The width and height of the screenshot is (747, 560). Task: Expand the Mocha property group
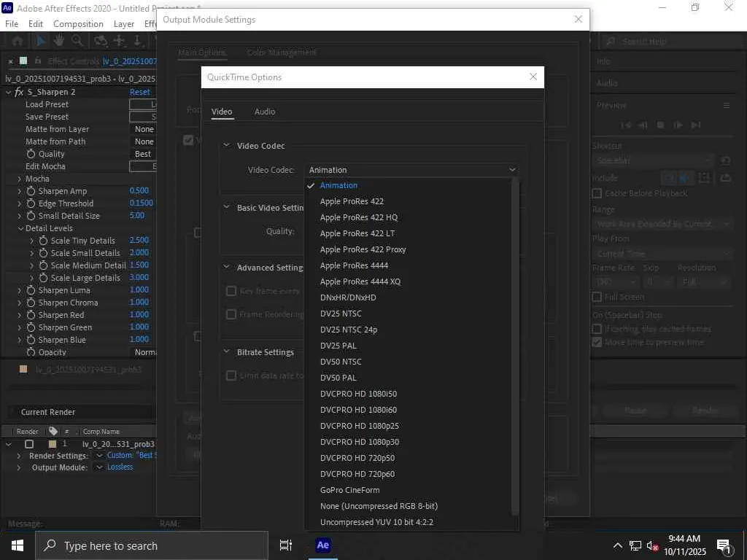tap(19, 179)
